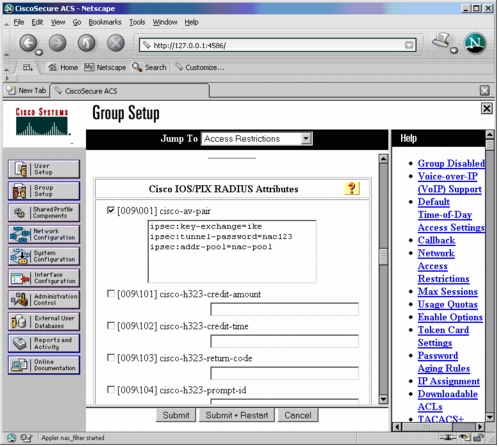
Task: Open Administration Control in sidebar
Action: point(44,300)
